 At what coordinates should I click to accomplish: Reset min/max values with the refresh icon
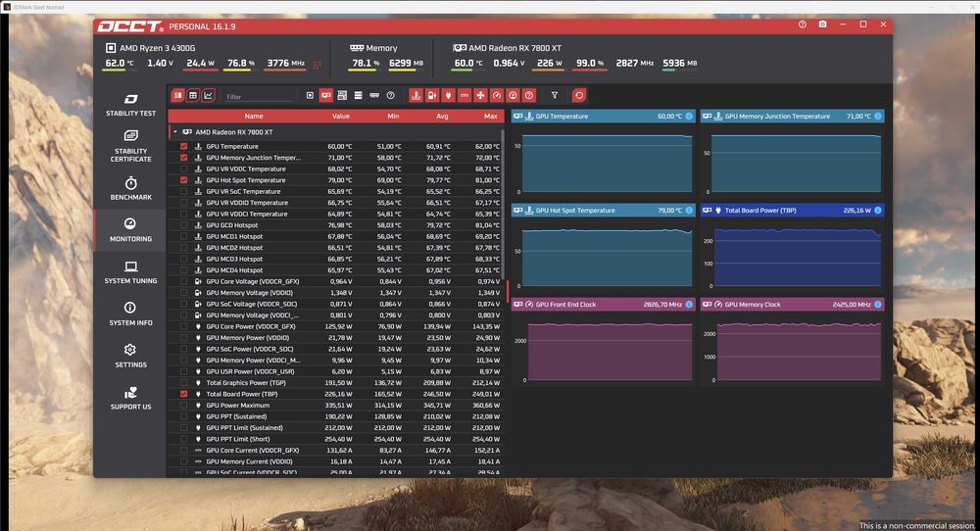[x=579, y=96]
